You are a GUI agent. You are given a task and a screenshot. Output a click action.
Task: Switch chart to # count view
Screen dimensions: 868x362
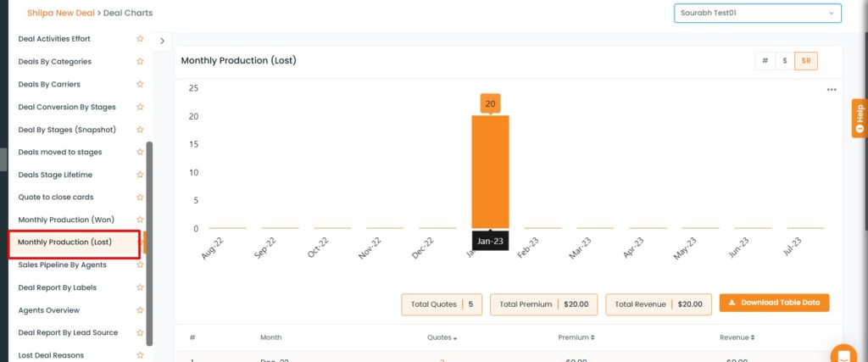click(x=765, y=61)
